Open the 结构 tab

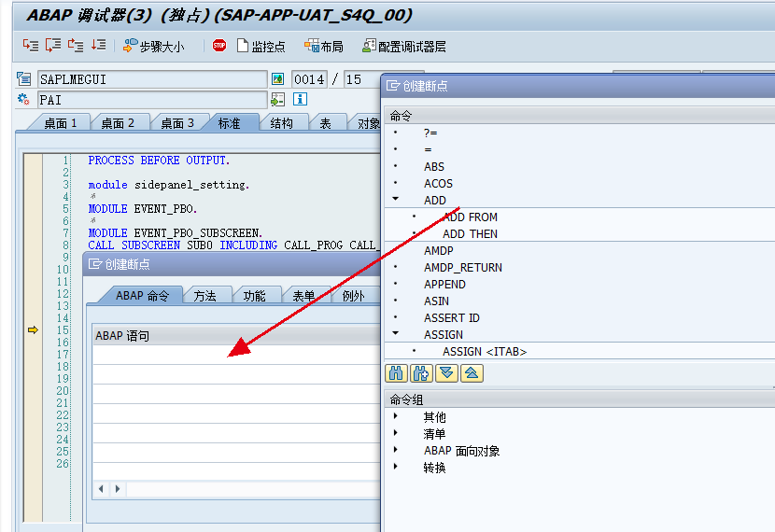(282, 123)
